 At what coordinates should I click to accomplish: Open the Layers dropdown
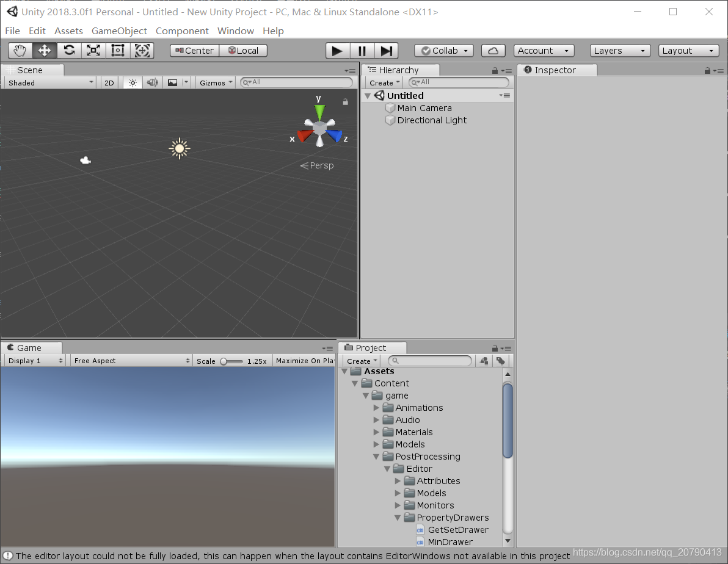click(620, 51)
